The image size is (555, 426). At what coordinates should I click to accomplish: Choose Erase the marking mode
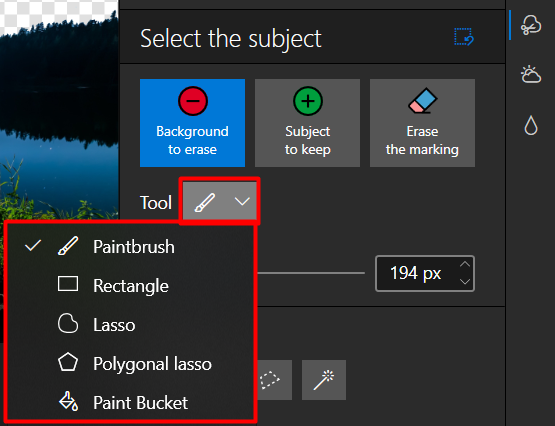coord(422,123)
